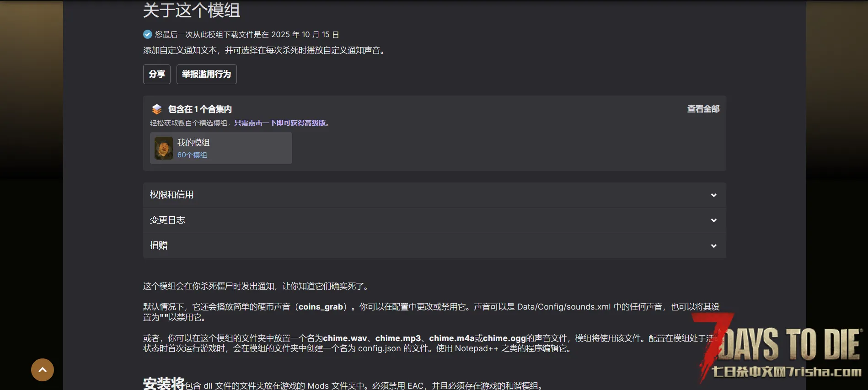This screenshot has width=868, height=390.
Task: Click the 捐赠 section label
Action: 159,246
